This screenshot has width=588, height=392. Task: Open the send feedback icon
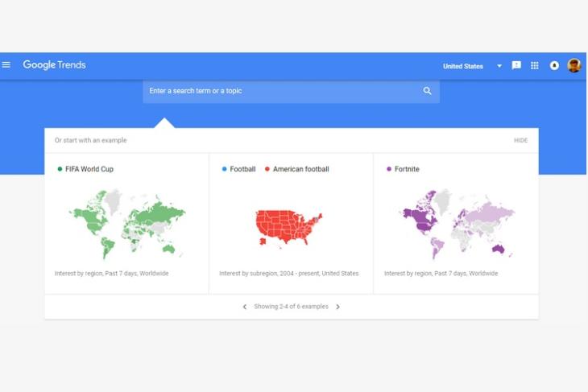[x=516, y=65]
